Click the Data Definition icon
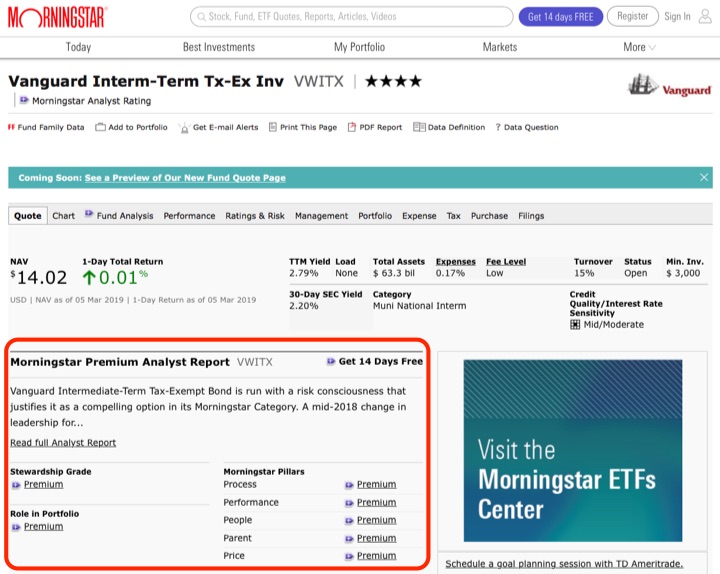 point(418,128)
